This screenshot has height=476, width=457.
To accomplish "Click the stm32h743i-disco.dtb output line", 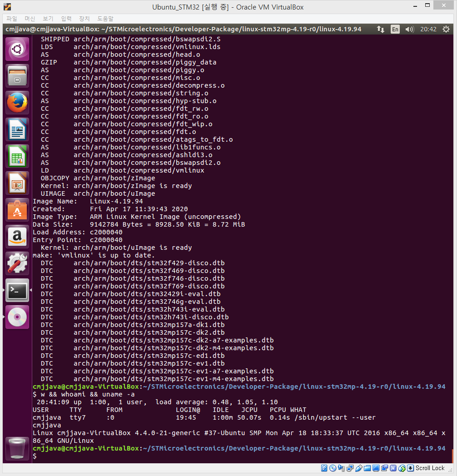I will coord(134,317).
